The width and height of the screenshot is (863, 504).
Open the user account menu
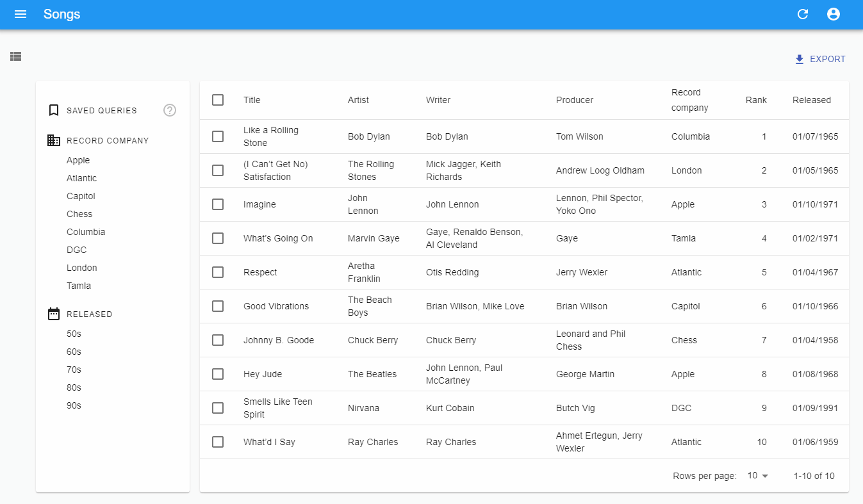pos(834,13)
